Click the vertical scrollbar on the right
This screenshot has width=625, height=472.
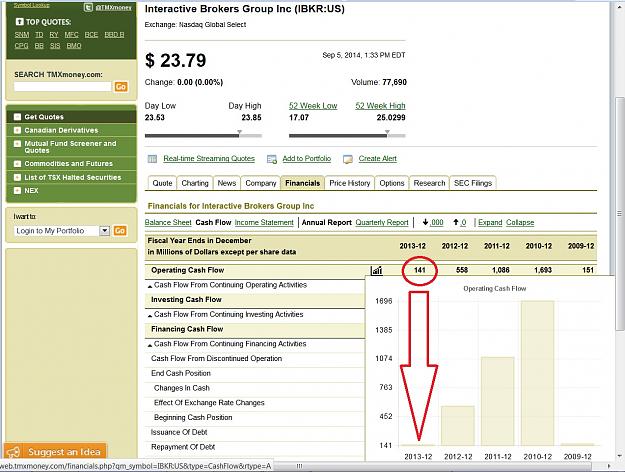coord(619,213)
